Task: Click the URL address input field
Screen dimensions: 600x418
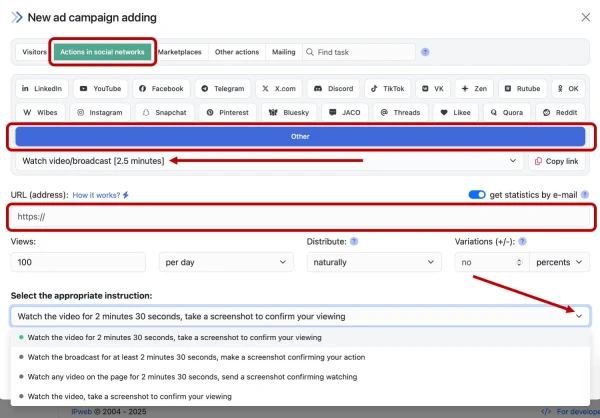Action: [300, 217]
